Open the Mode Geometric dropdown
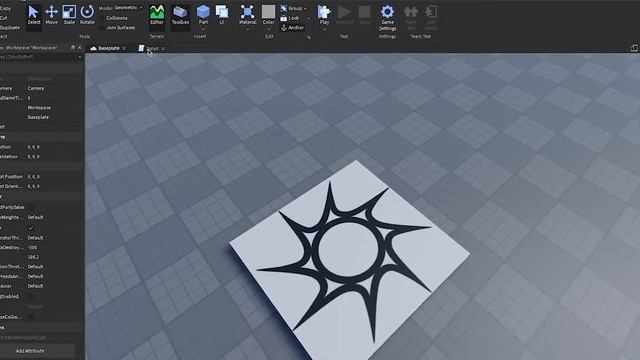 click(x=128, y=8)
